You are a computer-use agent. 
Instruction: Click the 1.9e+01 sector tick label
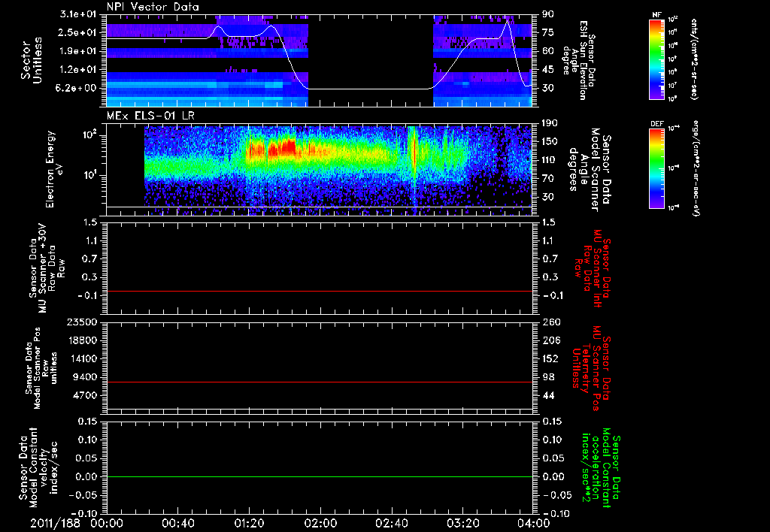point(77,51)
